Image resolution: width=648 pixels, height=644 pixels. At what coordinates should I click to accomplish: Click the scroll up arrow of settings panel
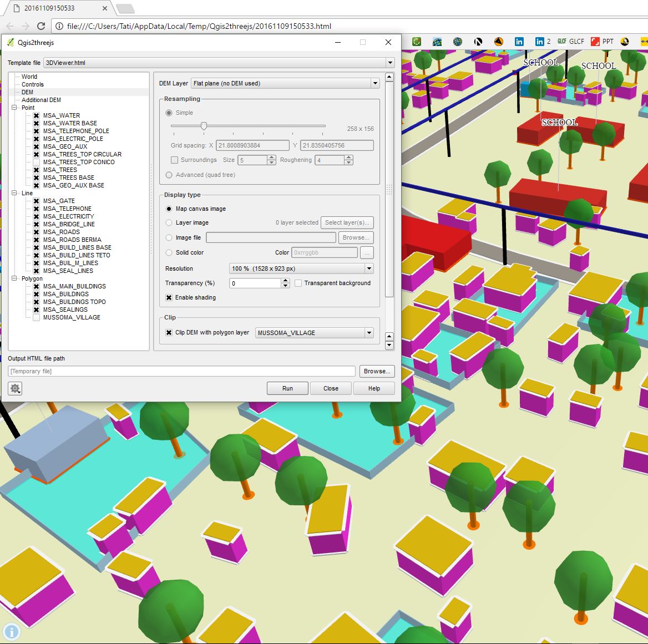point(389,77)
